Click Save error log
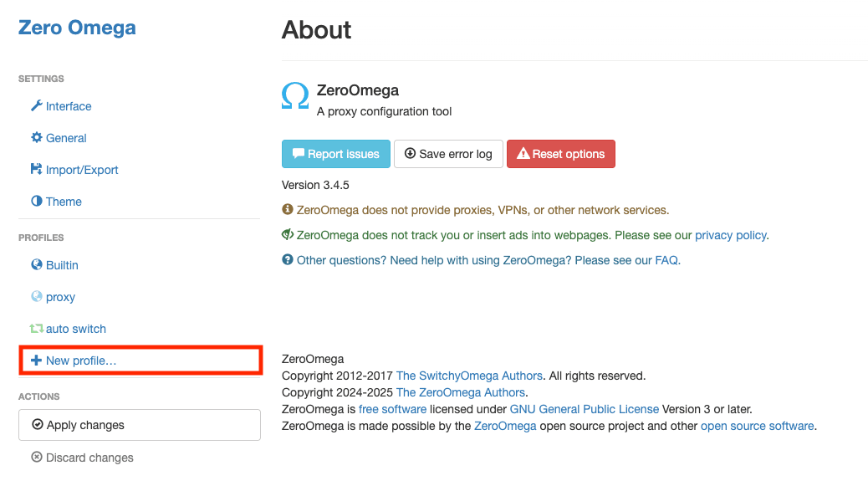The height and width of the screenshot is (486, 868). click(x=448, y=154)
